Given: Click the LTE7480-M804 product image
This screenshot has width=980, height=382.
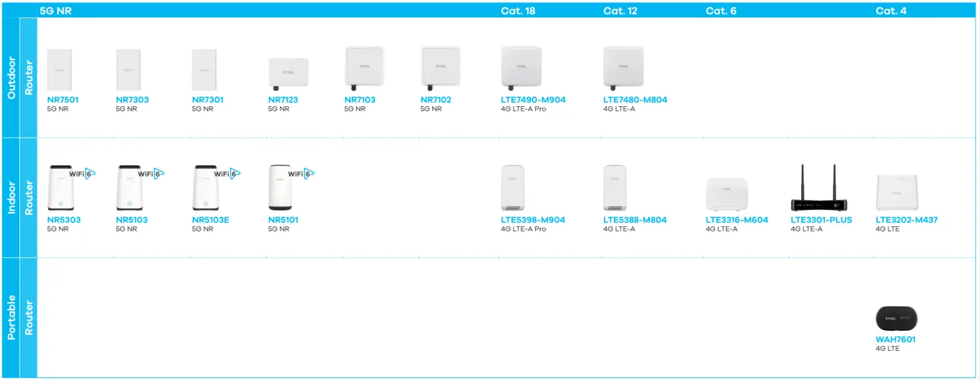Looking at the screenshot, I should click(623, 68).
